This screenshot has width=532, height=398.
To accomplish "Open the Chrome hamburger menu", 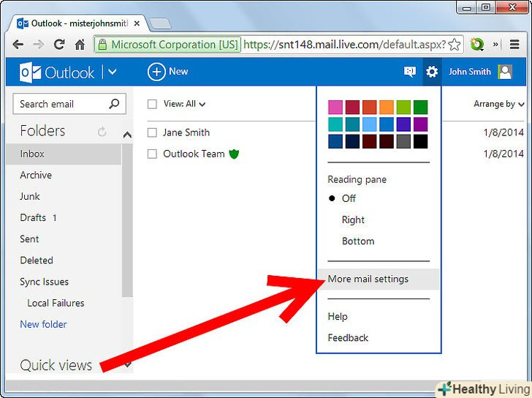I will coord(514,45).
